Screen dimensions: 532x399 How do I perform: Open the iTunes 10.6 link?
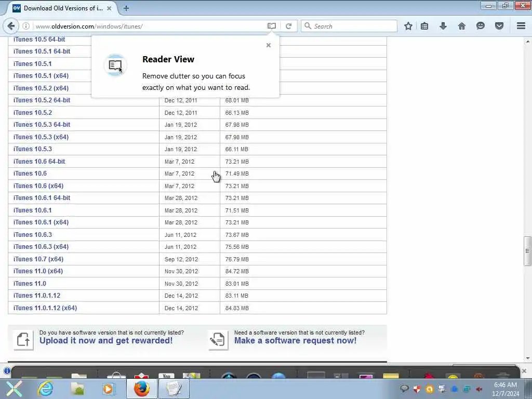click(30, 174)
